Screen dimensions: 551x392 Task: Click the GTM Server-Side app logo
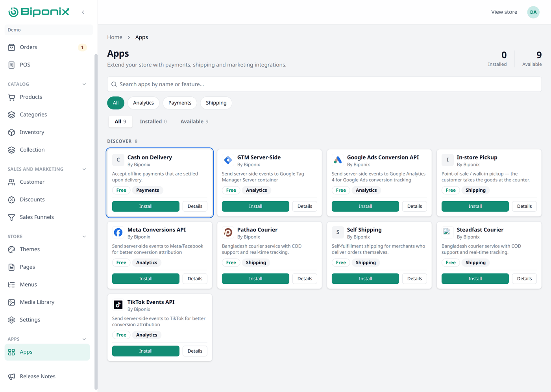pyautogui.click(x=228, y=160)
